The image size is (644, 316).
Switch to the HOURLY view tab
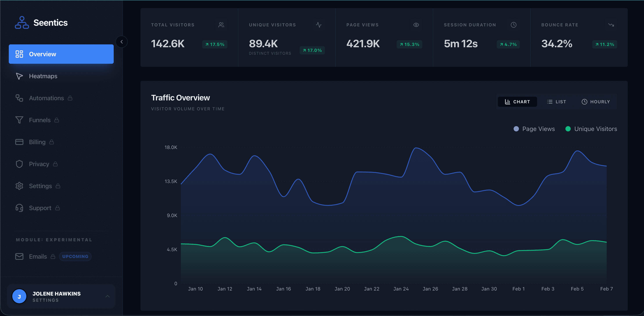tap(596, 102)
